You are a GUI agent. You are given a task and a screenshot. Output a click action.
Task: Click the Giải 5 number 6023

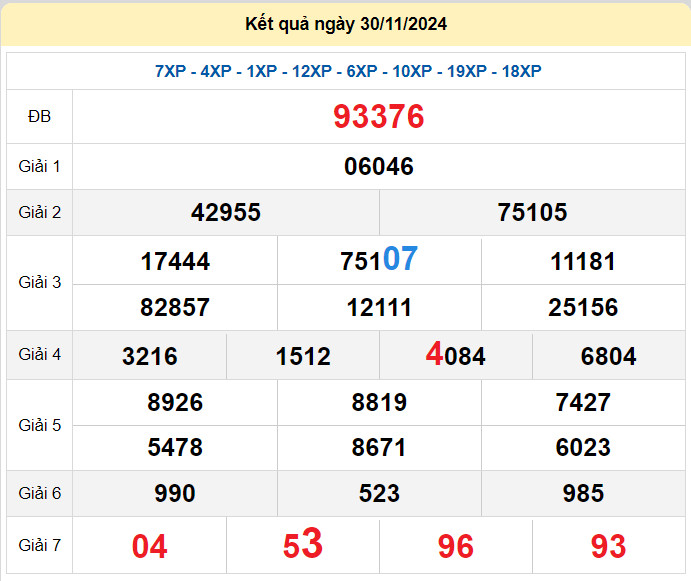pyautogui.click(x=583, y=447)
